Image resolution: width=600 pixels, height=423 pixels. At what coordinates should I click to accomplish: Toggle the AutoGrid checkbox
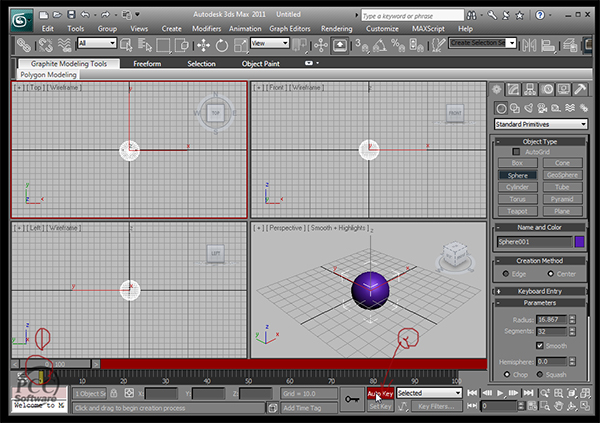[x=516, y=152]
